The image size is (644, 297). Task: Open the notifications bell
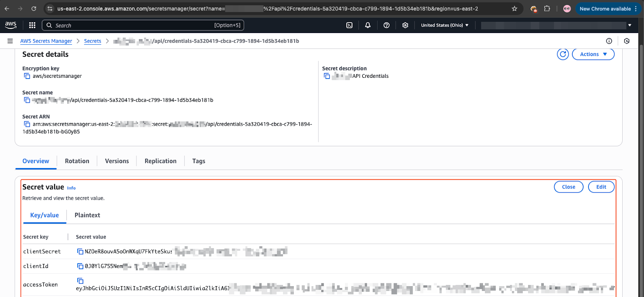coord(367,25)
